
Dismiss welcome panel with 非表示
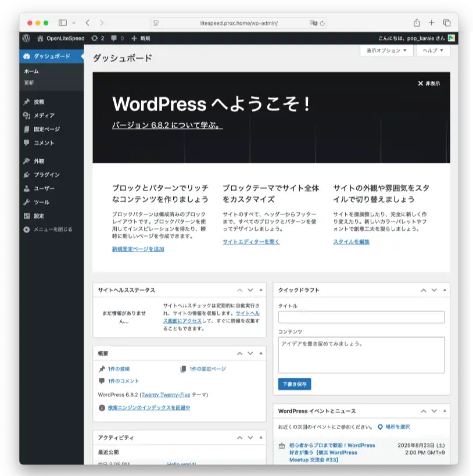(429, 84)
